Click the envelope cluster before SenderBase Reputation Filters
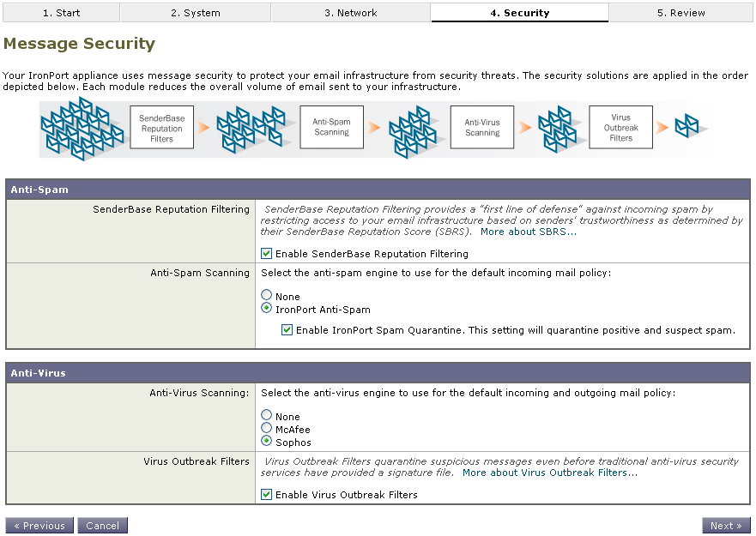756x536 pixels. pyautogui.click(x=81, y=129)
